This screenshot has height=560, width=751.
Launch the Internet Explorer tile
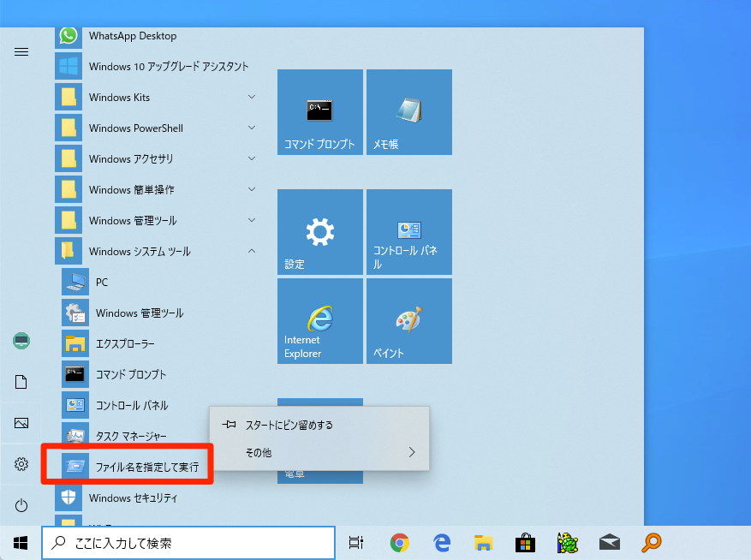tap(320, 321)
